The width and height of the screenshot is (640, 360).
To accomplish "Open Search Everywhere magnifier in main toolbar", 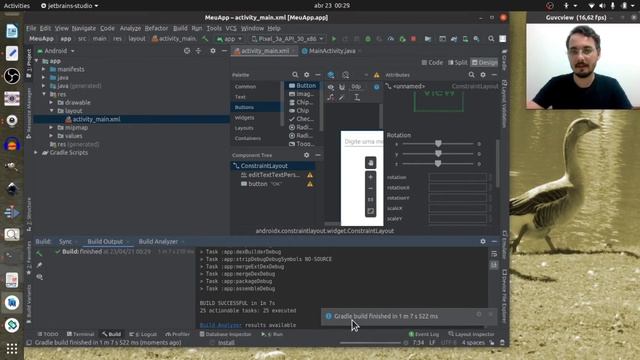I will click(491, 39).
